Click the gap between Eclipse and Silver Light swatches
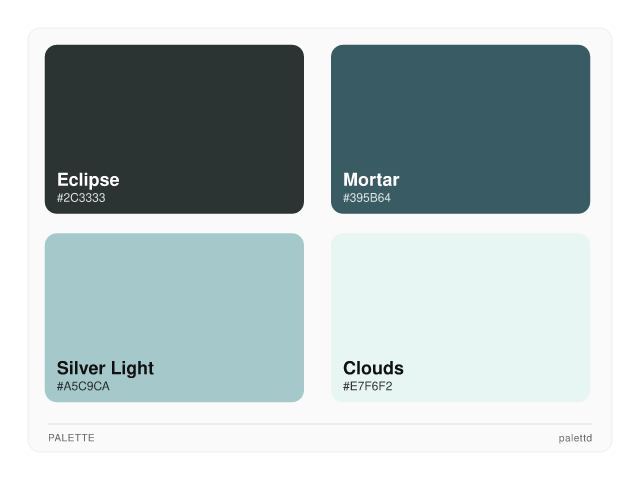 [174, 223]
